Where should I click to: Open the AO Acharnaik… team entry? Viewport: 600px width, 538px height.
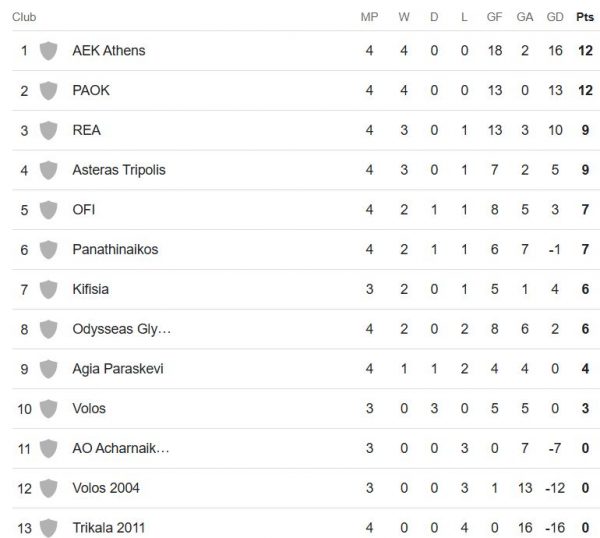click(121, 448)
